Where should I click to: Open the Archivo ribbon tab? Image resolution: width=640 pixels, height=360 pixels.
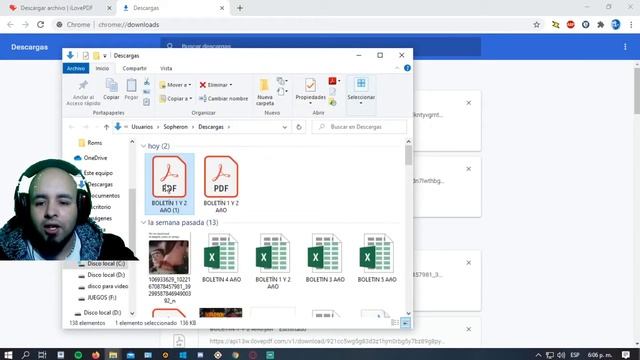tap(76, 68)
